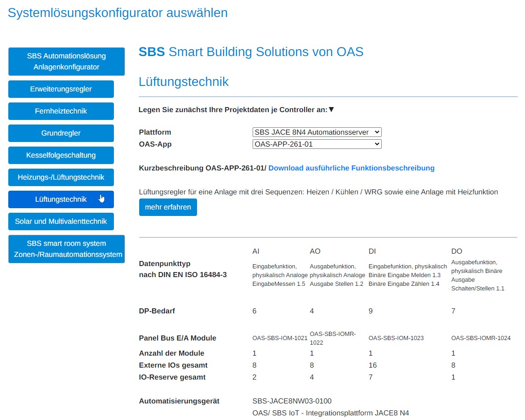Click the DP-Bedarf row label
Screen dimensions: 525x420
pyautogui.click(x=157, y=311)
